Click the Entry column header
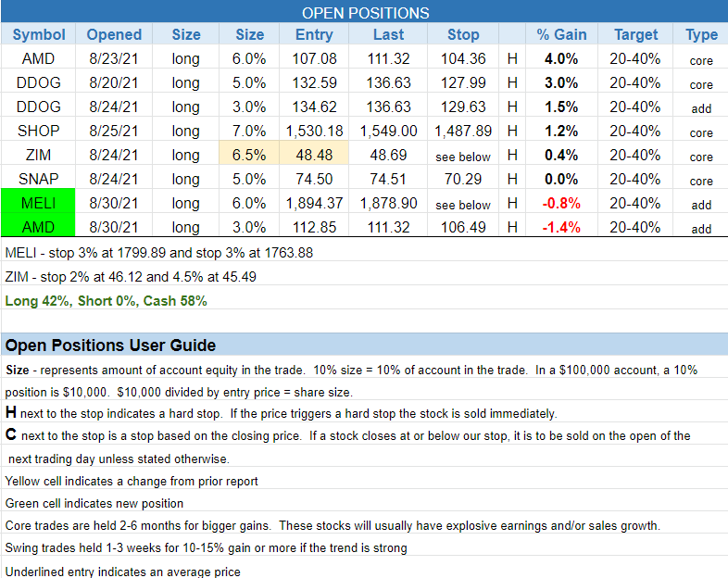This screenshot has width=728, height=578. point(314,34)
